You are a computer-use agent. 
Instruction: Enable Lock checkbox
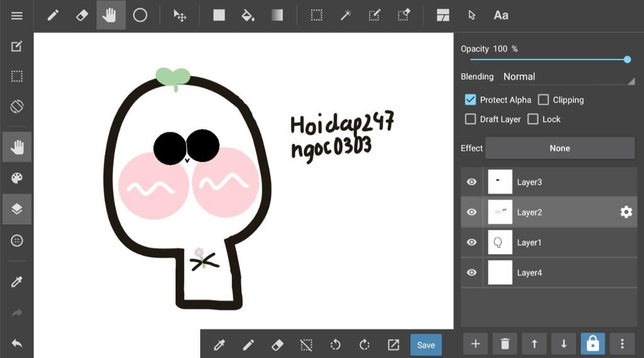(533, 119)
